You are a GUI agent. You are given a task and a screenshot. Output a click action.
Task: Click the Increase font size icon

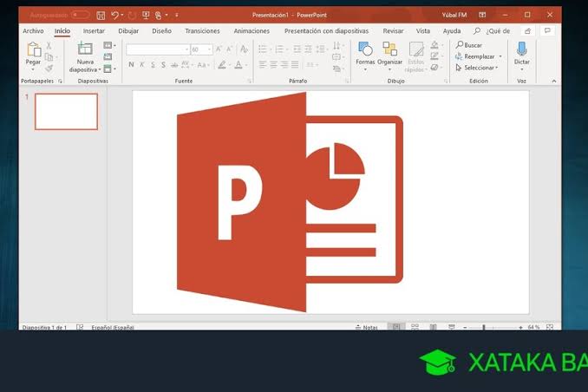point(219,49)
